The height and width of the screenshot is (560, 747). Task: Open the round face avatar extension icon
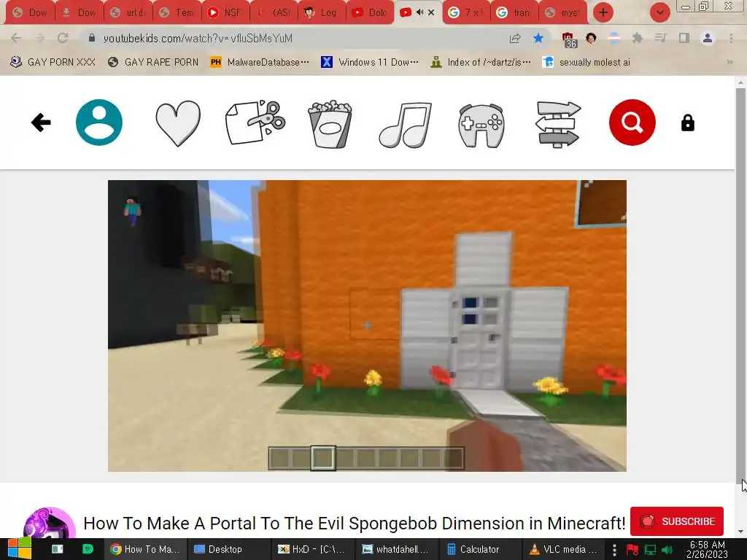(591, 38)
